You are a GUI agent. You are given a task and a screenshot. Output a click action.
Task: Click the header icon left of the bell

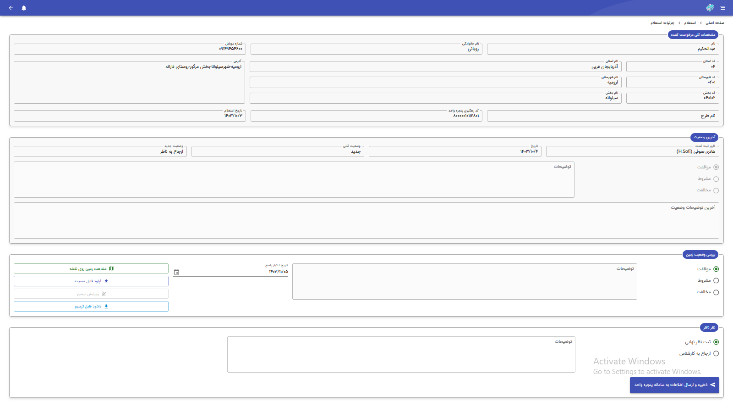pyautogui.click(x=10, y=7)
